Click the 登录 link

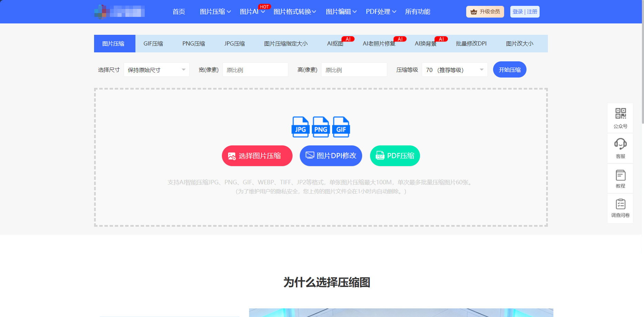[518, 12]
